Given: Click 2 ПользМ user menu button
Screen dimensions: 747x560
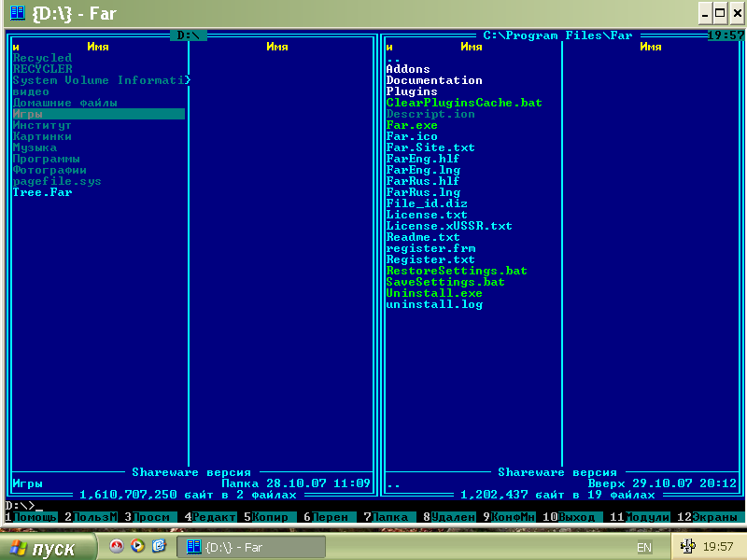Looking at the screenshot, I should (x=91, y=517).
